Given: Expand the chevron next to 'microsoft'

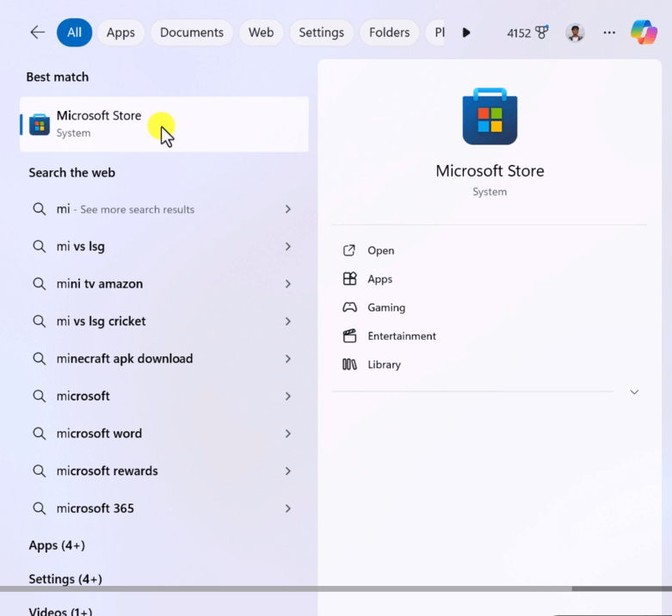Looking at the screenshot, I should click(288, 396).
